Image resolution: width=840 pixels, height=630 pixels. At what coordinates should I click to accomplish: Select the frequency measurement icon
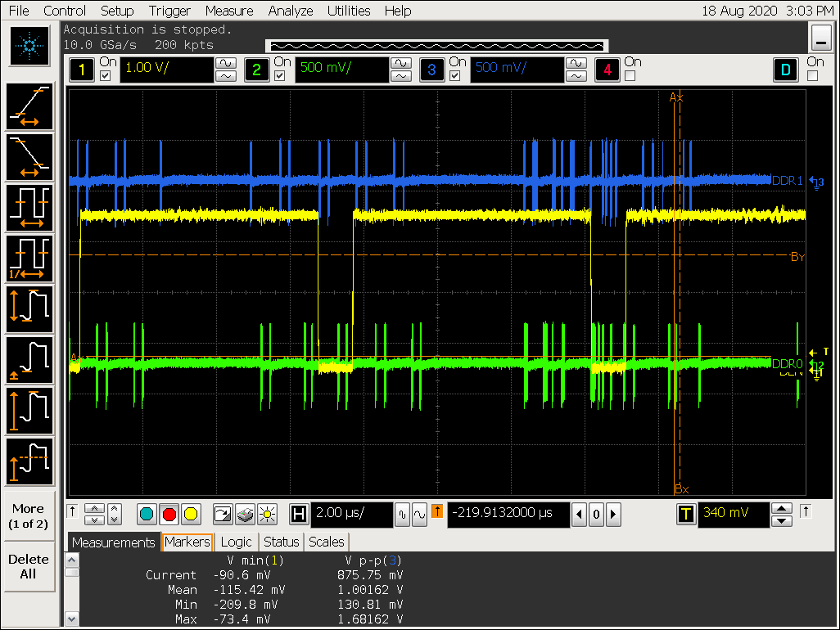point(29,259)
